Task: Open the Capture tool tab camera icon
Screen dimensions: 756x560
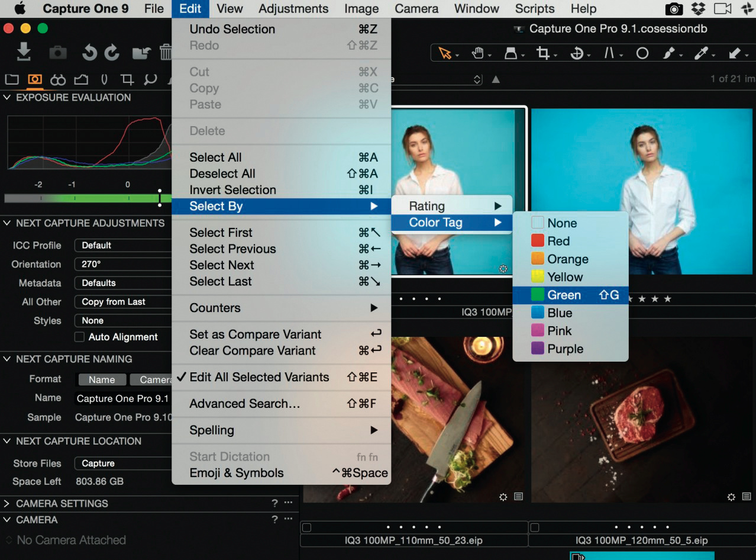Action: click(x=35, y=79)
